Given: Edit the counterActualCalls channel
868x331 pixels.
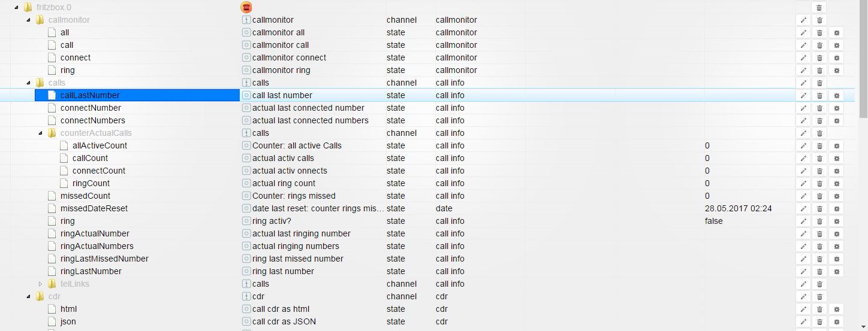Looking at the screenshot, I should (x=803, y=133).
